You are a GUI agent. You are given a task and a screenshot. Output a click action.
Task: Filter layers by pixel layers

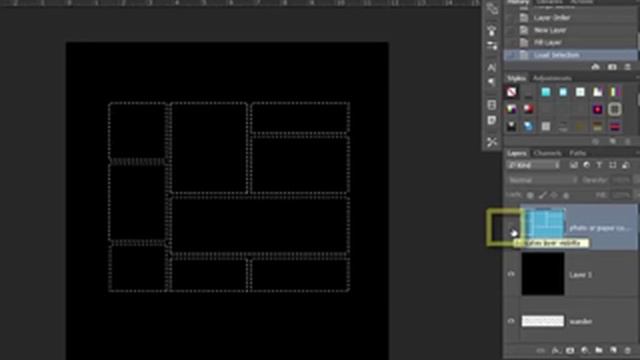pyautogui.click(x=573, y=165)
